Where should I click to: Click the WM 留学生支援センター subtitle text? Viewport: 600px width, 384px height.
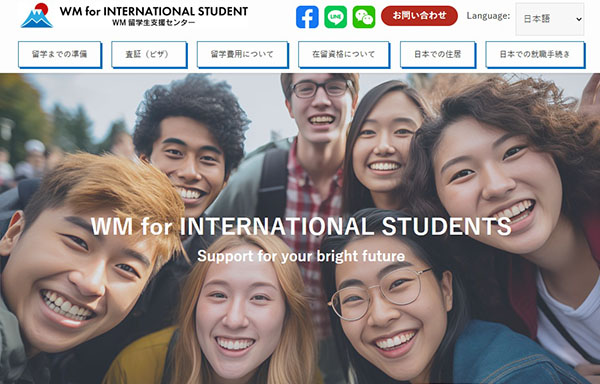coord(154,23)
